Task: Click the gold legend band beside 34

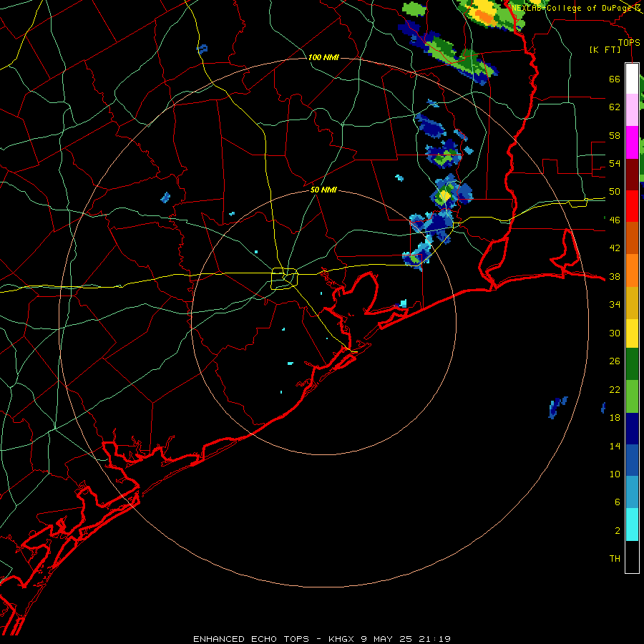Action: click(632, 303)
